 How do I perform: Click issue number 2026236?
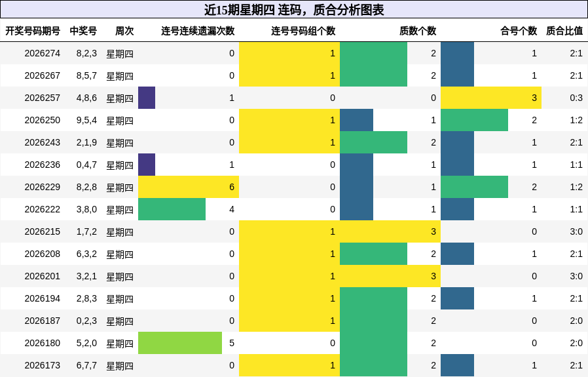pos(43,165)
